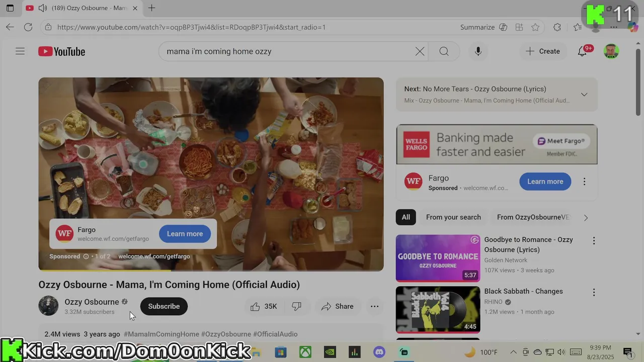Open the #OfficialAudio hashtag link
Viewport: 644px width, 362px height.
point(275,334)
